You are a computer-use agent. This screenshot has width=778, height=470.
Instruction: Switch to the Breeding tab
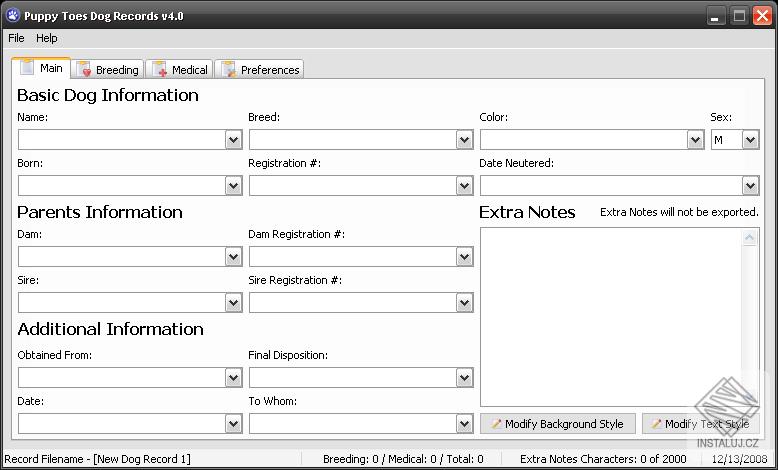(108, 69)
